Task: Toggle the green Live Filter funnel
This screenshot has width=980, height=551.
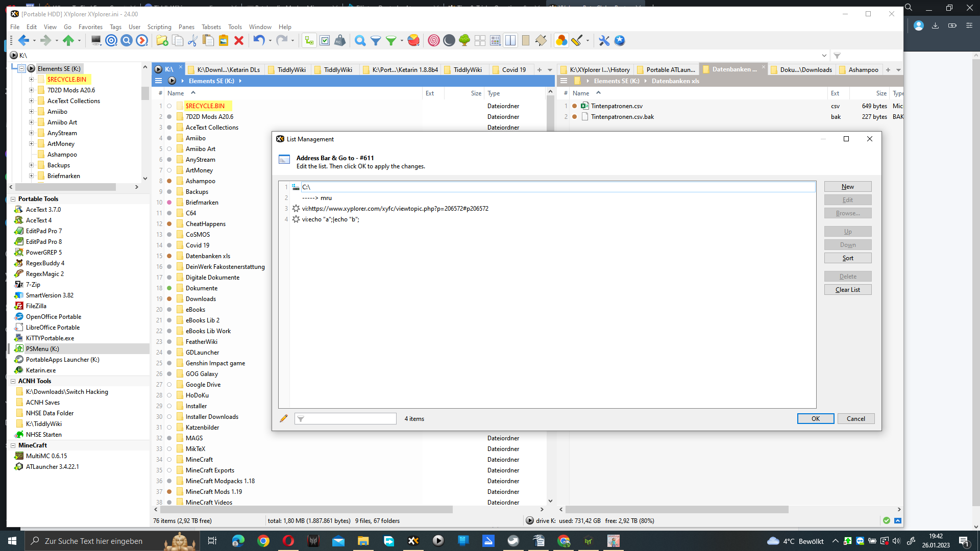Action: click(x=391, y=41)
